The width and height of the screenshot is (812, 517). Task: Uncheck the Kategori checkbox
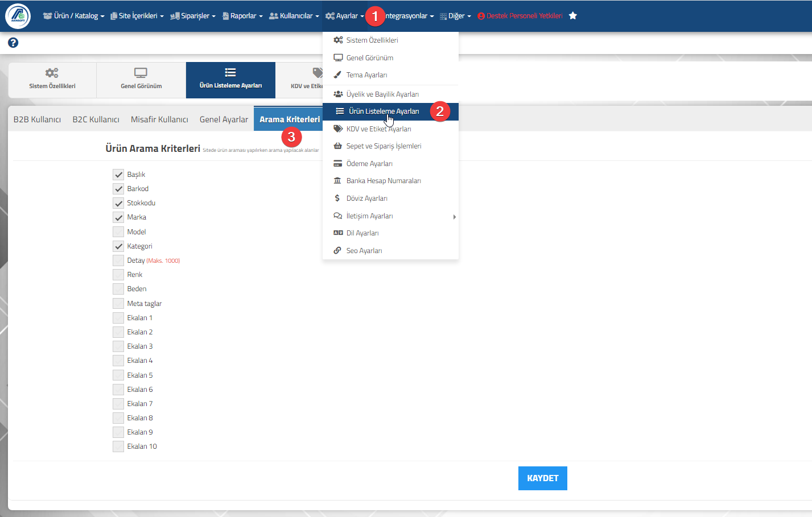(x=118, y=246)
